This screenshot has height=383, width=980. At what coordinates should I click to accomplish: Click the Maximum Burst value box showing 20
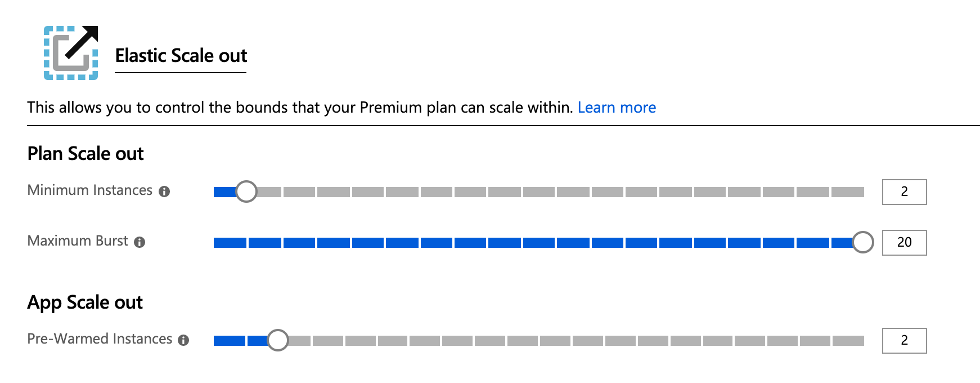pos(904,243)
